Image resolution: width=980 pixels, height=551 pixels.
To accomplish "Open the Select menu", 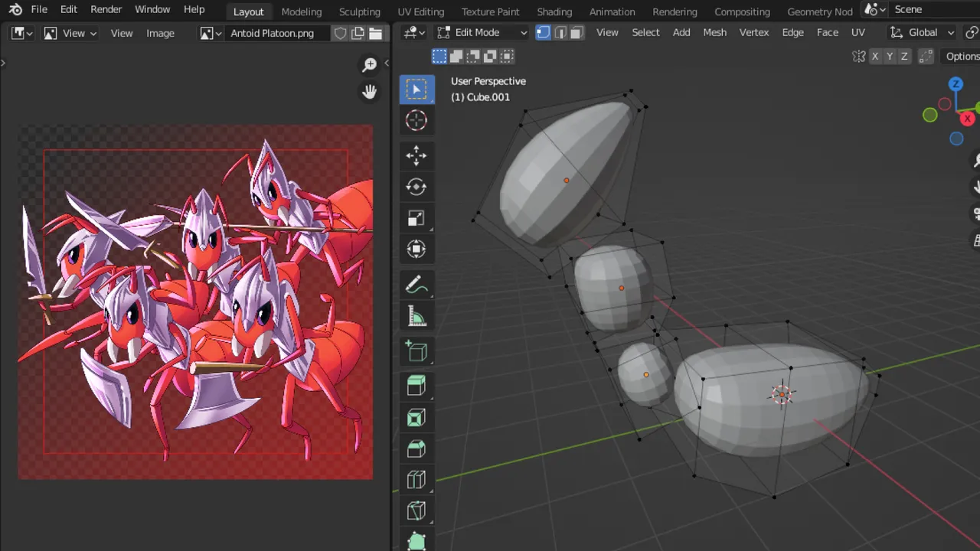I will [x=645, y=32].
